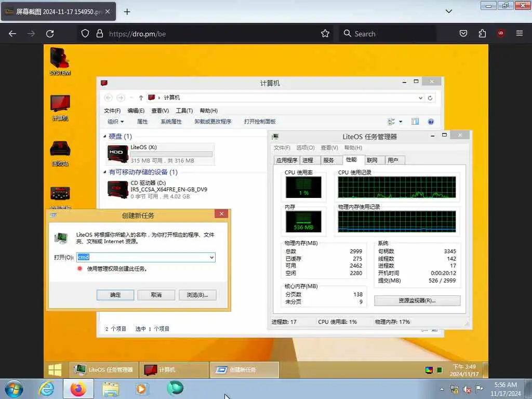Click 系统属性 in explorer toolbar
This screenshot has height=399, width=532.
(171, 122)
